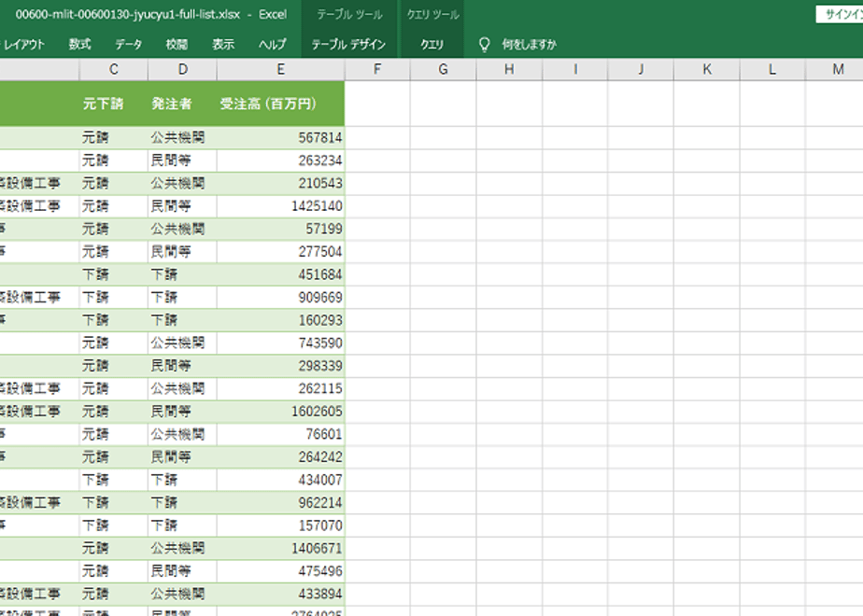Screen dimensions: 863x616
Task: Click the 何をしますか search box
Action: (x=529, y=45)
